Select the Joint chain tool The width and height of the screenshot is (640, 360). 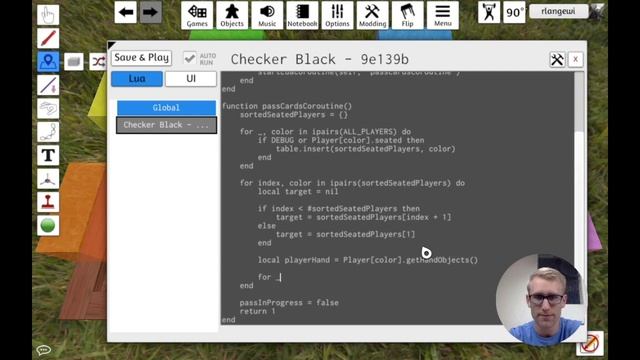click(x=48, y=132)
